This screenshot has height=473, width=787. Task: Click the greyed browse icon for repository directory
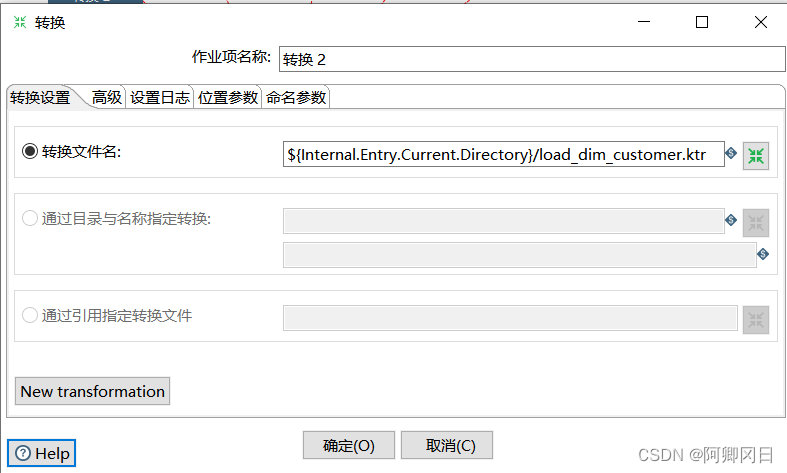coord(756,222)
